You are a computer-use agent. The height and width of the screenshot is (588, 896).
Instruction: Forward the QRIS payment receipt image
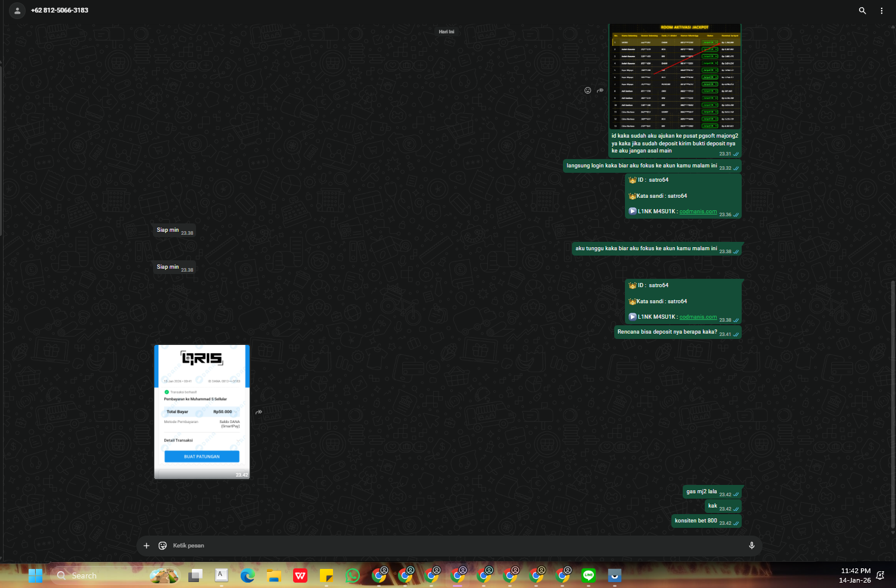coord(259,412)
